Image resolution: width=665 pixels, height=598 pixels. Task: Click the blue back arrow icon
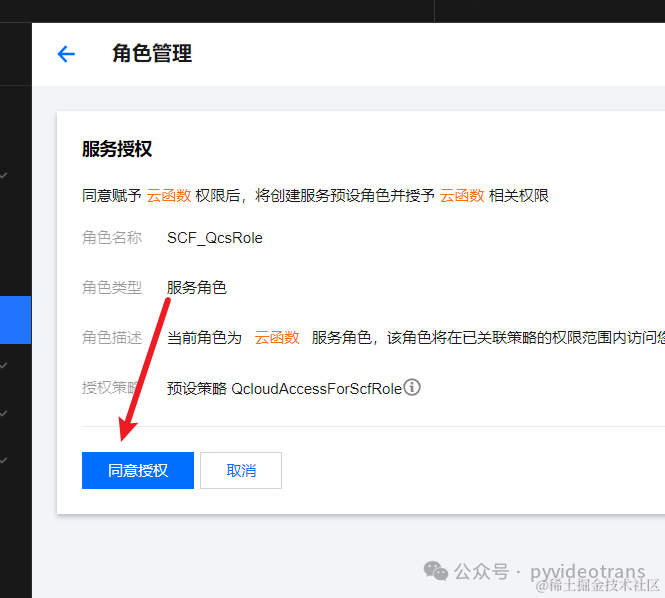pos(66,54)
